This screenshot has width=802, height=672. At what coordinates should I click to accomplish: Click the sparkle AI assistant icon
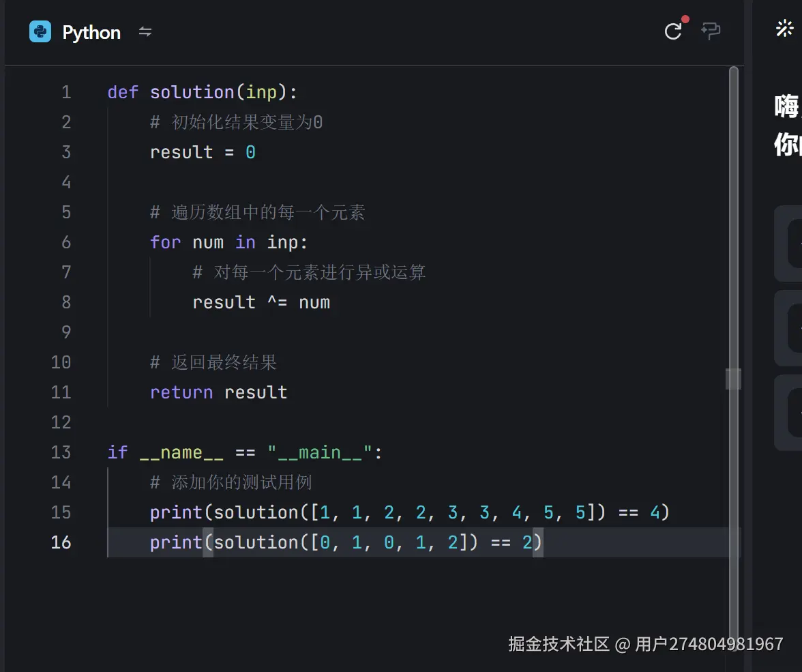[x=784, y=28]
